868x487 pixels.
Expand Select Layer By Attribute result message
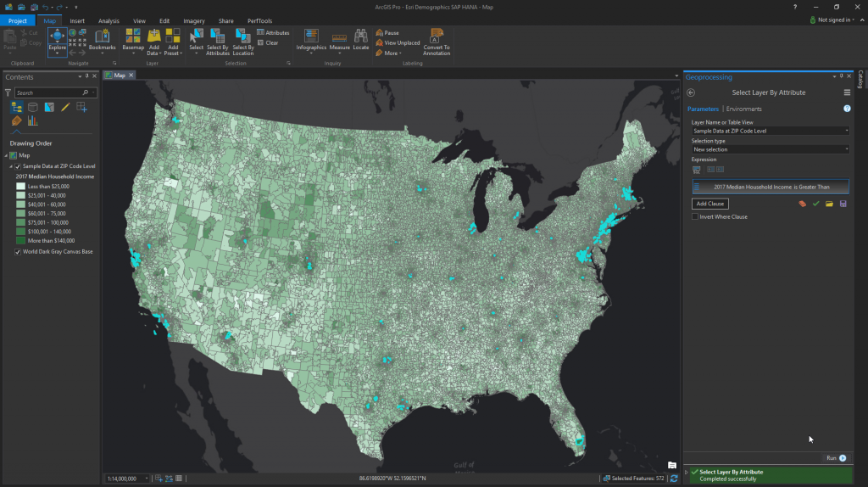tap(687, 472)
